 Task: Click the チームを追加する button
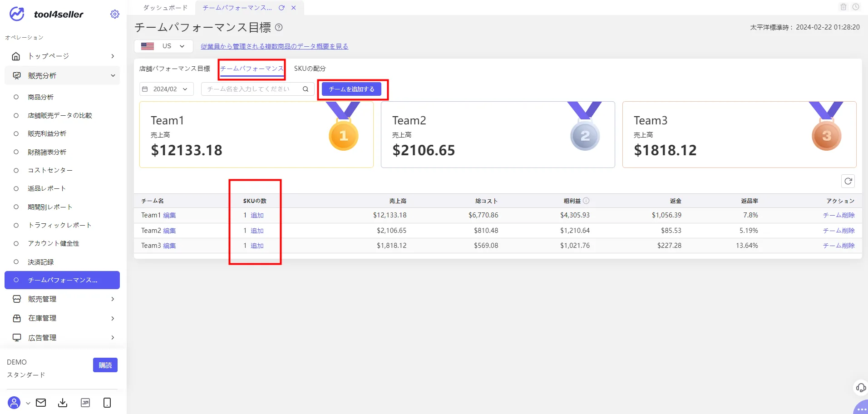pos(352,89)
